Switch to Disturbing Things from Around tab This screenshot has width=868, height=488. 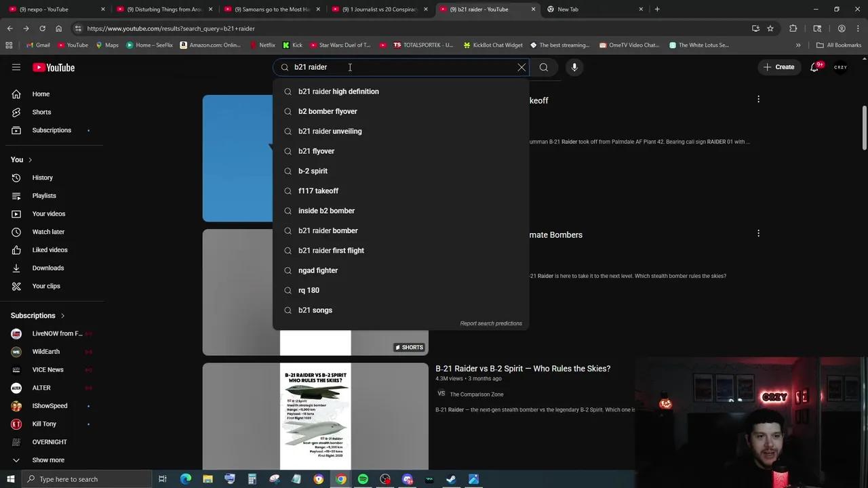(164, 9)
